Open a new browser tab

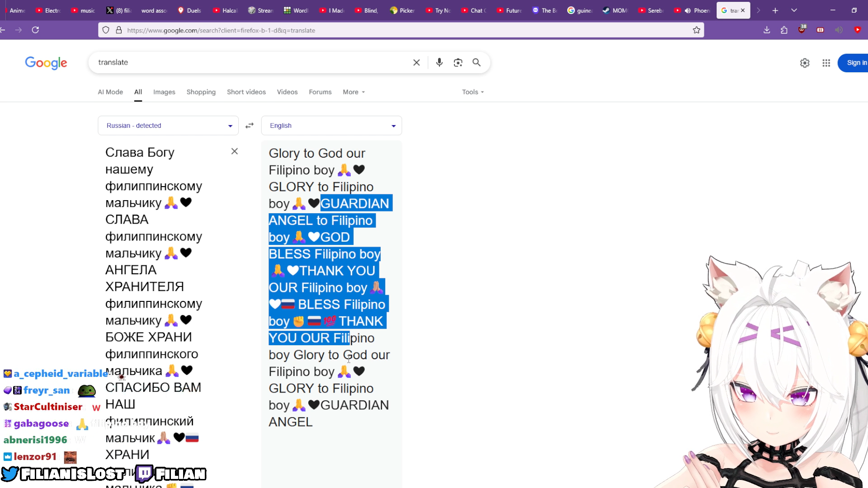[x=775, y=10]
